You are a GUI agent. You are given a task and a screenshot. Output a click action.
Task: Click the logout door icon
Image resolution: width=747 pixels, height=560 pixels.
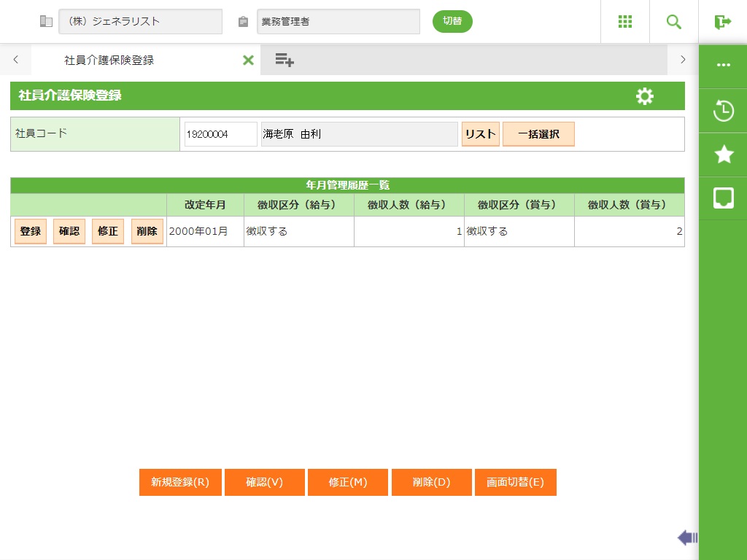pyautogui.click(x=722, y=22)
